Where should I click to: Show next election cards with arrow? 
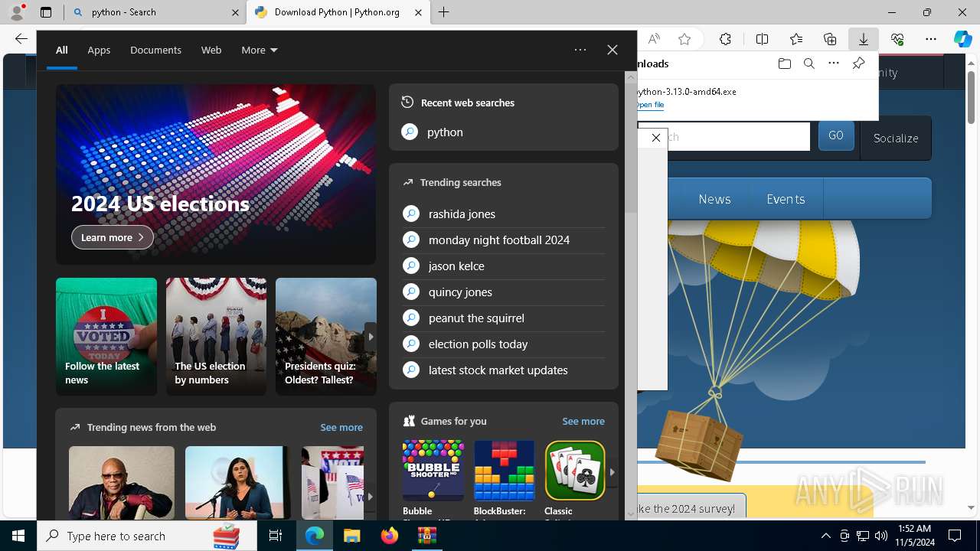click(x=371, y=337)
